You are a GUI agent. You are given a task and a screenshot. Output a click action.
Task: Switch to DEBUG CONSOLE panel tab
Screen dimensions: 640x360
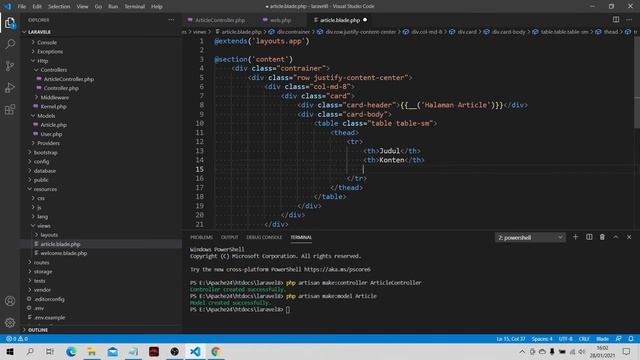click(x=264, y=237)
